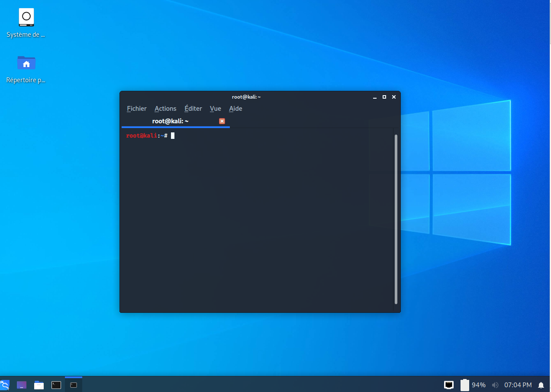This screenshot has height=392, width=551.
Task: Open the Fichier menu
Action: click(x=137, y=109)
